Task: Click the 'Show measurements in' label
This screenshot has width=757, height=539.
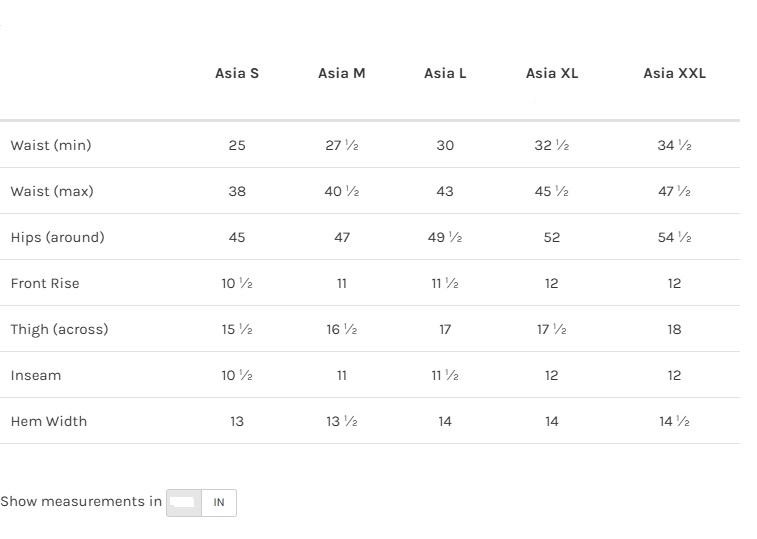Action: (x=81, y=502)
